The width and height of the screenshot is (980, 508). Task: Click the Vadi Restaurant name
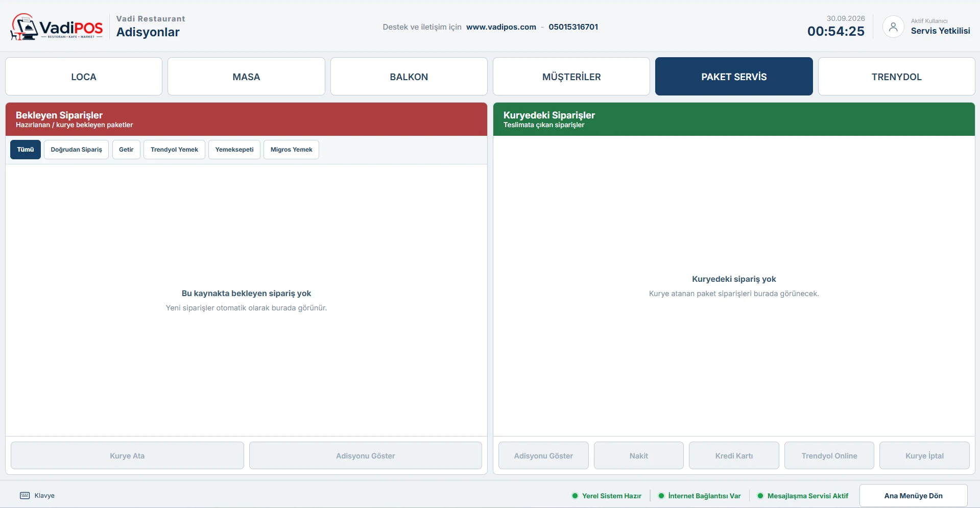point(151,18)
